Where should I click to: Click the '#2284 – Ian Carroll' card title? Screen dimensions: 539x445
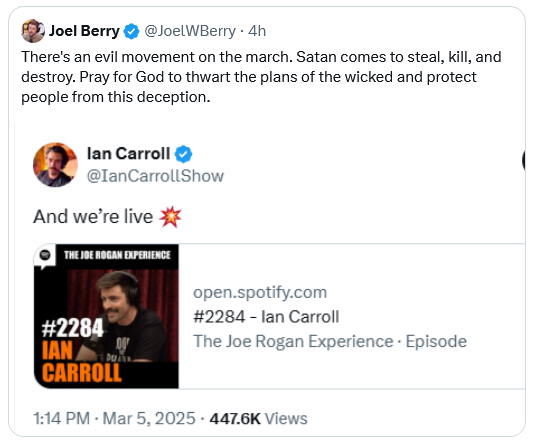pyautogui.click(x=266, y=316)
